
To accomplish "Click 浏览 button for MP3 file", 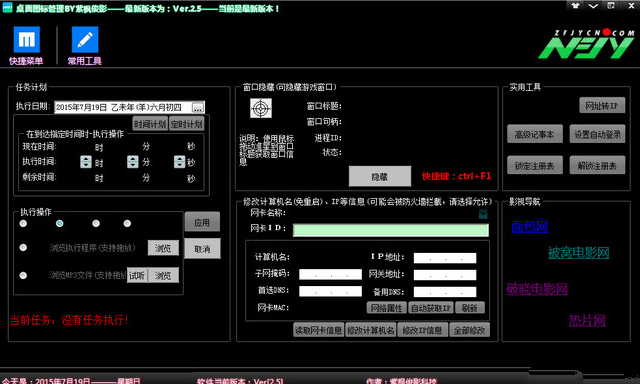I will point(163,275).
